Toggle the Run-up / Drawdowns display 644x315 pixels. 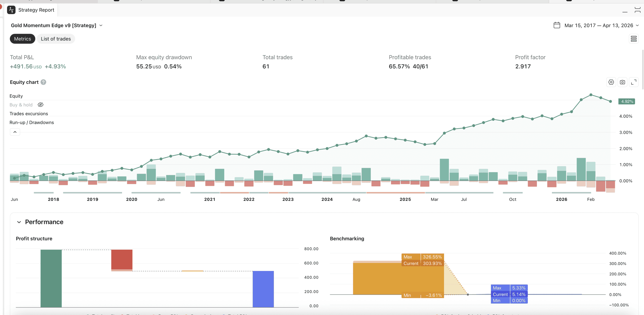point(31,122)
